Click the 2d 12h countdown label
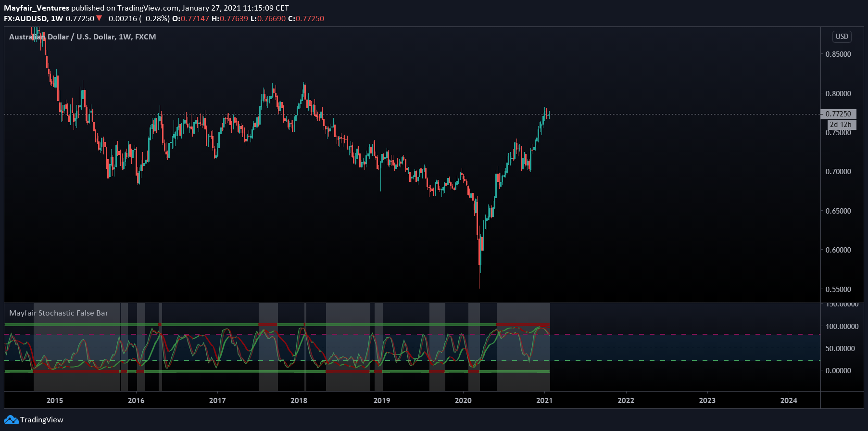The width and height of the screenshot is (868, 431). click(841, 125)
